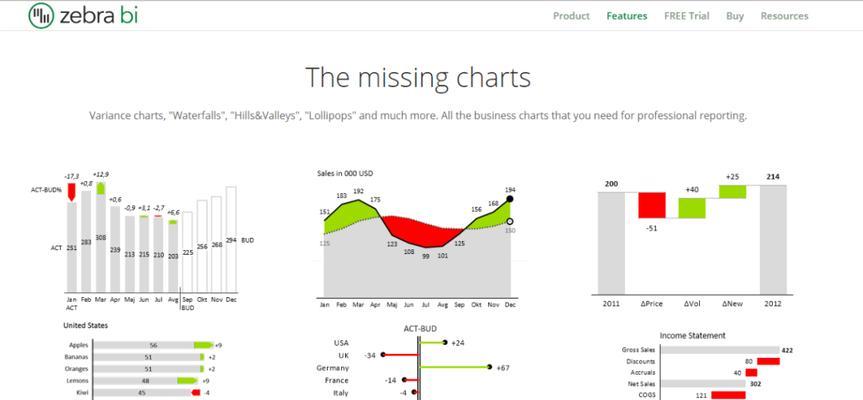Screen dimensions: 863x400
Task: Click the UK -34 lollipop dot
Action: 382,355
